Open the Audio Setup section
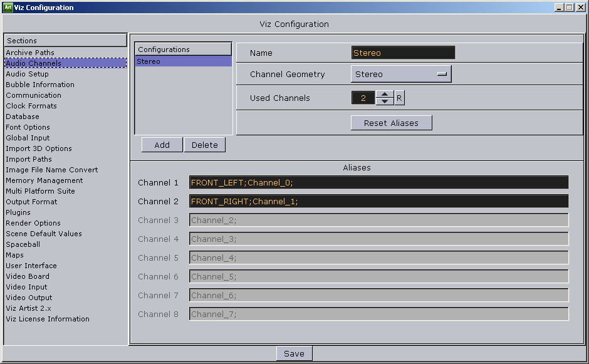The width and height of the screenshot is (589, 364). pos(28,73)
